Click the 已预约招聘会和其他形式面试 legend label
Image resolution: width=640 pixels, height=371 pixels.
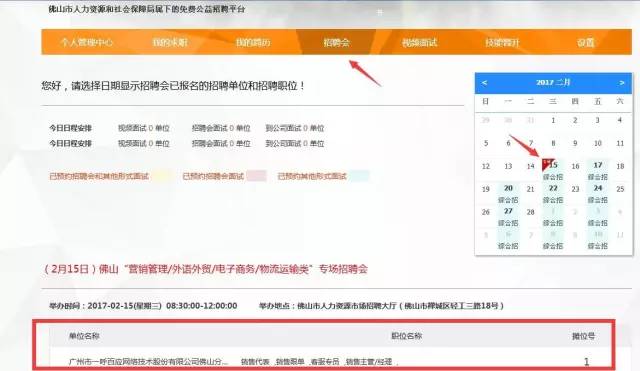tap(99, 176)
